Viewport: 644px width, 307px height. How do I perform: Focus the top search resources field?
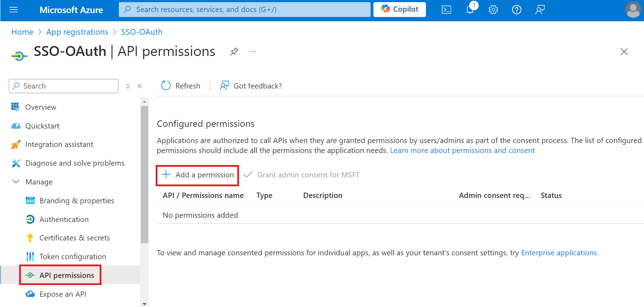click(245, 10)
